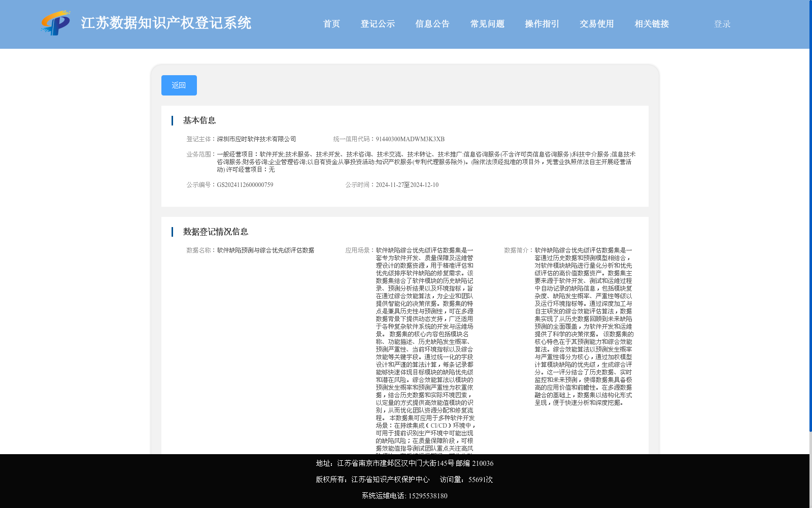
Task: Open the 登记公示 menu item
Action: click(378, 24)
